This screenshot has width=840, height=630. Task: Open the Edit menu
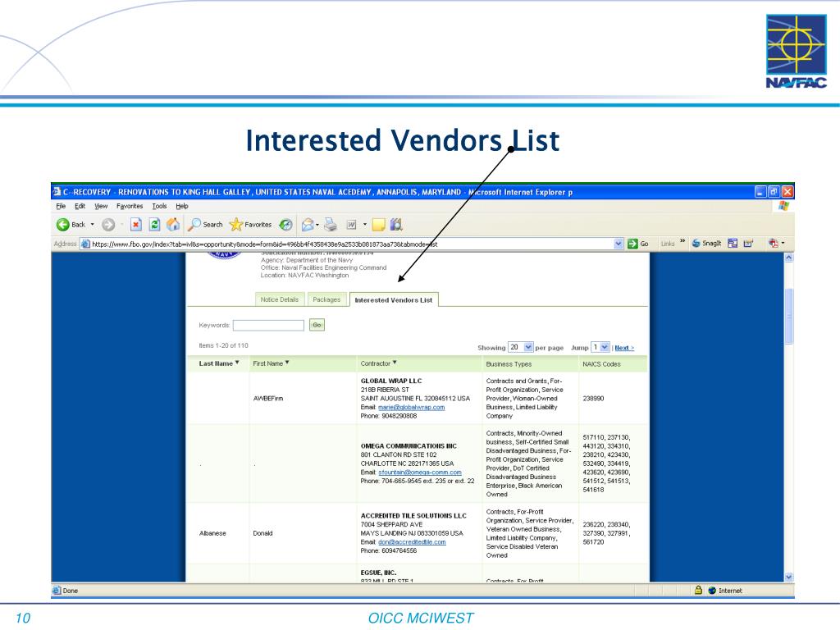click(80, 206)
